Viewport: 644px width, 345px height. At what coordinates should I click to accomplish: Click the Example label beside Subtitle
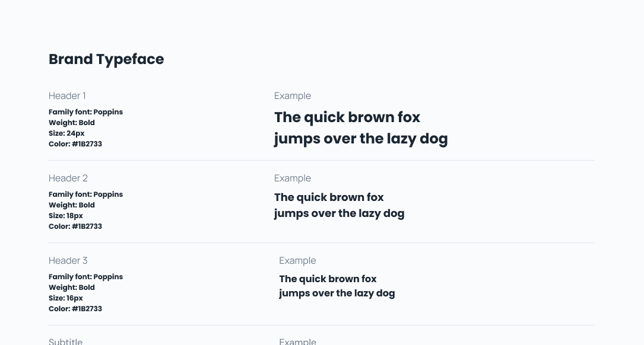click(x=297, y=341)
